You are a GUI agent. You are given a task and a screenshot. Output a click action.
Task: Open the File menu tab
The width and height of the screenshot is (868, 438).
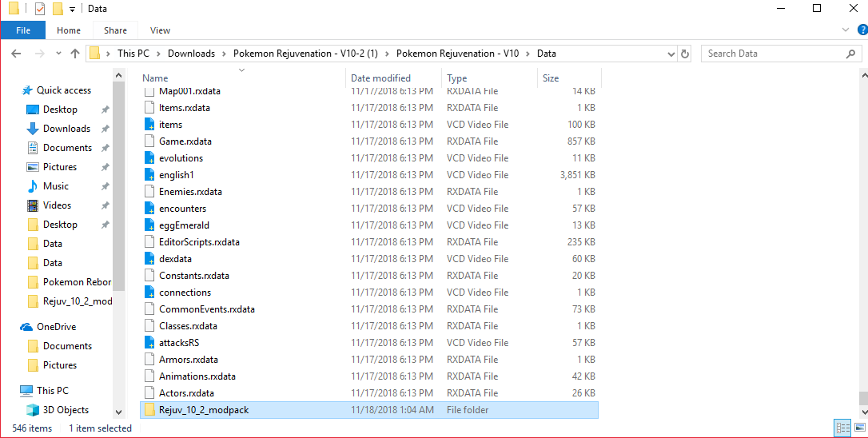(x=23, y=30)
